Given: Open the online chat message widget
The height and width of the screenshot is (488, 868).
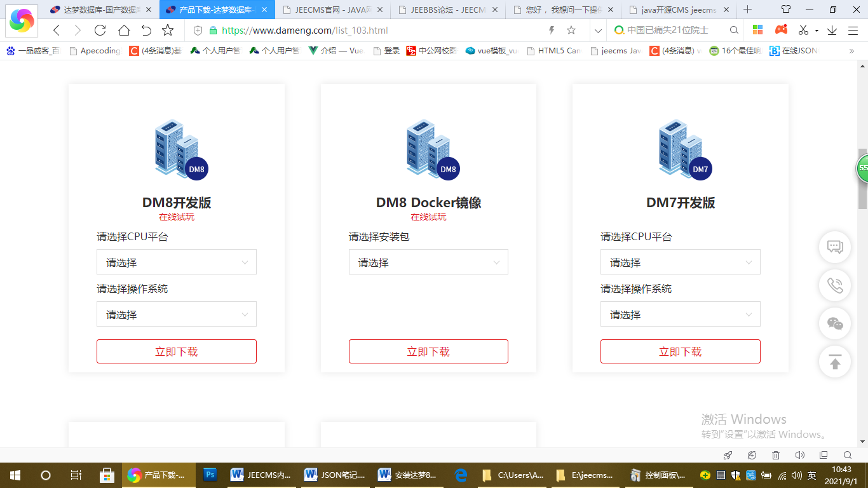Looking at the screenshot, I should (x=835, y=247).
